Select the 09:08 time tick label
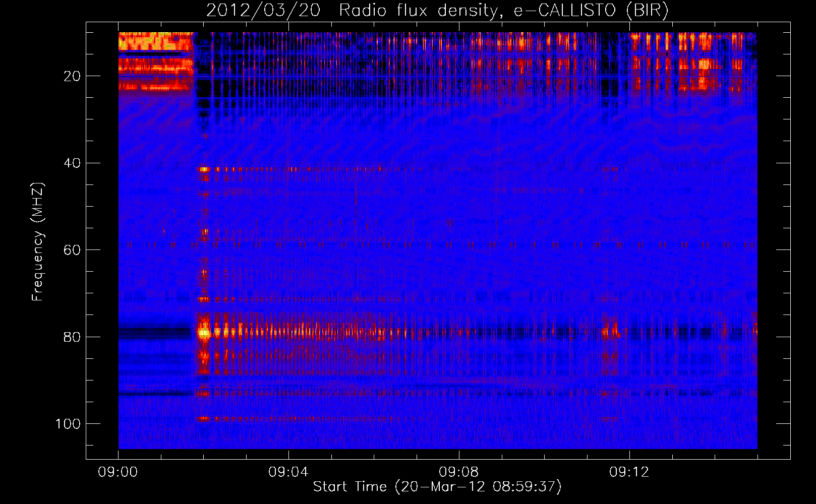Screen dimensions: 816x504 pyautogui.click(x=459, y=472)
